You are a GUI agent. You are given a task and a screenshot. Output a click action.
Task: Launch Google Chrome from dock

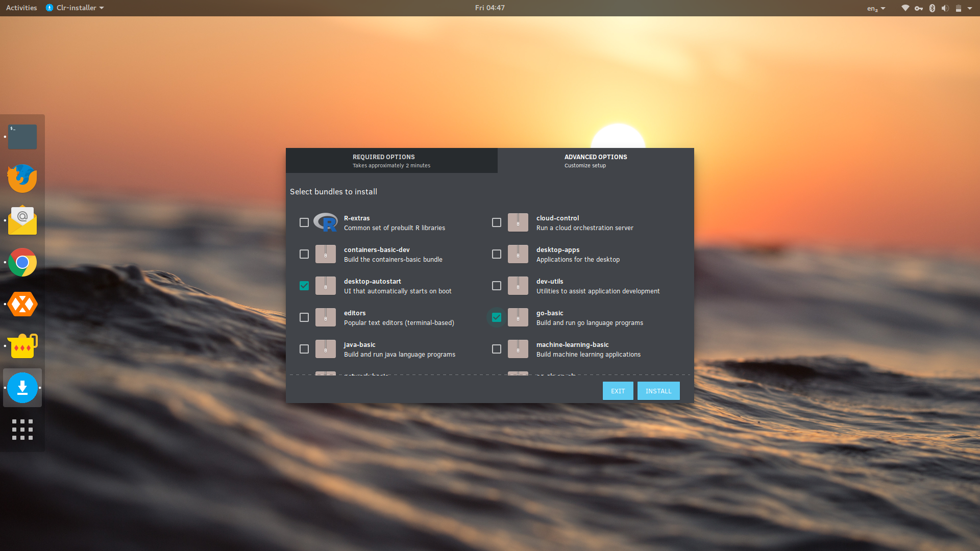22,262
